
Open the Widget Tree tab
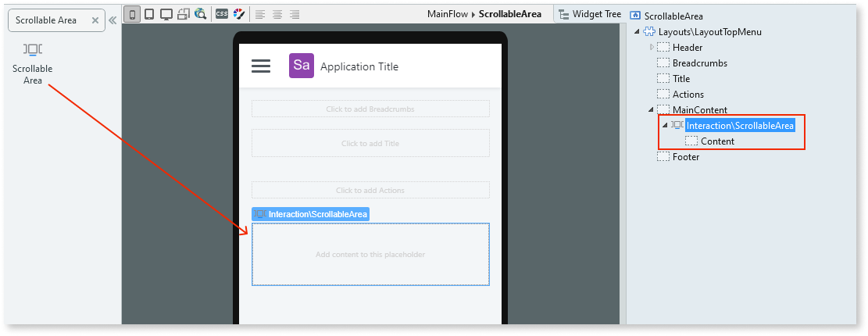[x=590, y=14]
